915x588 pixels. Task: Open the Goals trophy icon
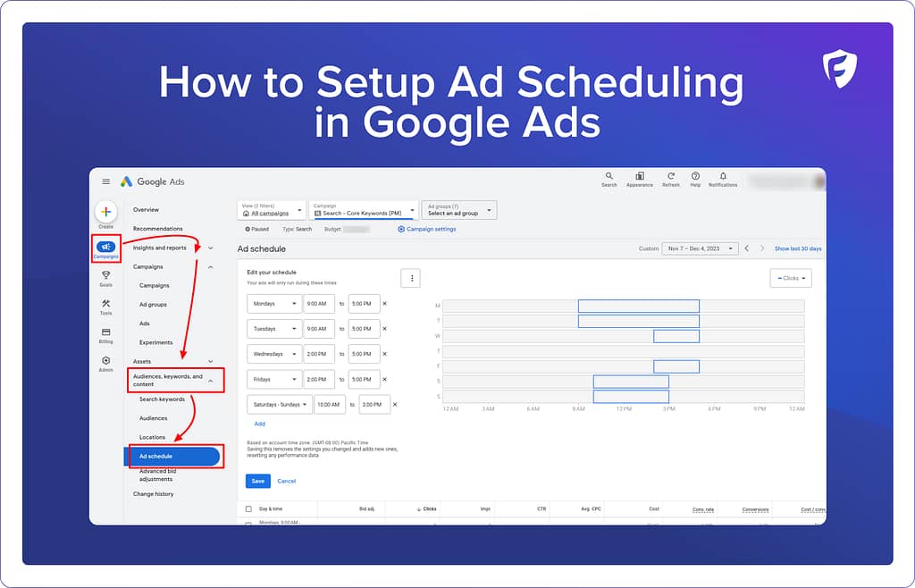coord(105,275)
